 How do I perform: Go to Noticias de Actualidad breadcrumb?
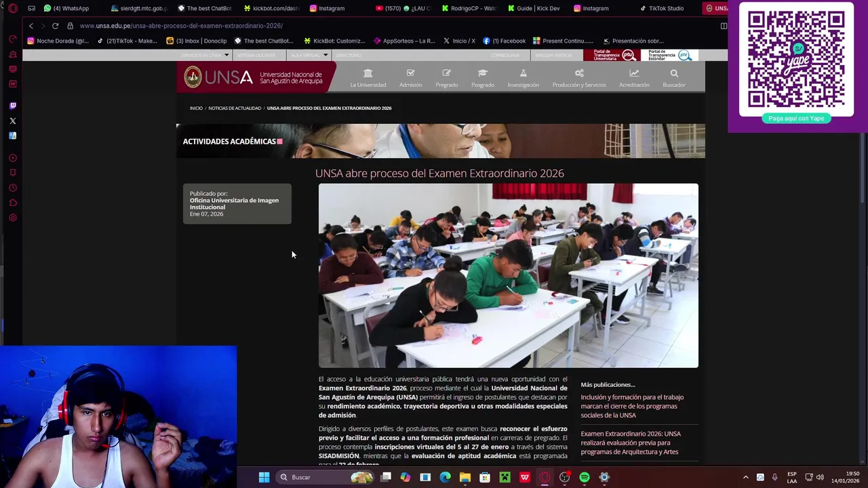[235, 108]
